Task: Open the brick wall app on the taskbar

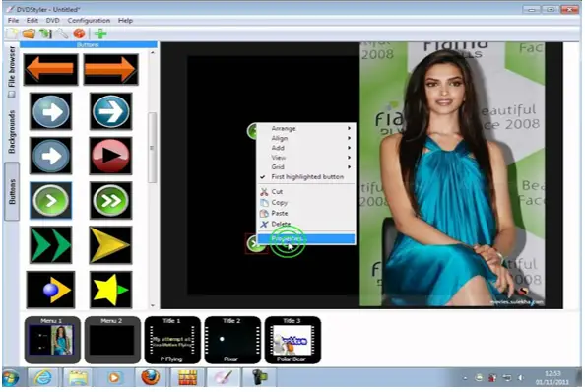Action: tap(188, 377)
